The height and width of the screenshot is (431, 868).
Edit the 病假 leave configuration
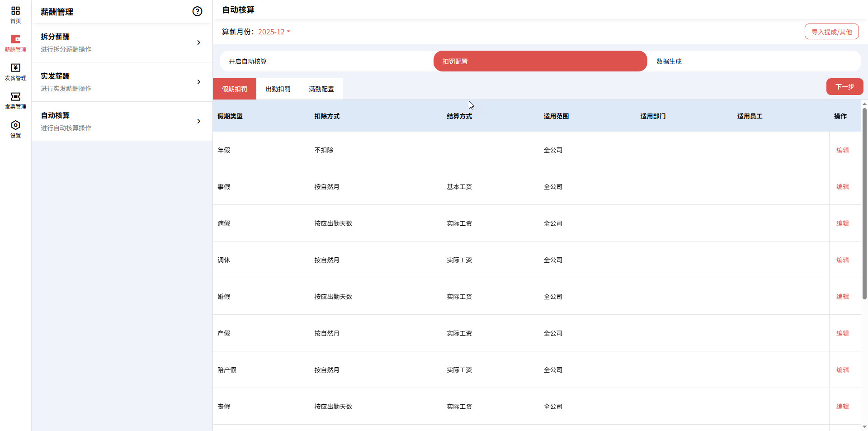click(843, 223)
